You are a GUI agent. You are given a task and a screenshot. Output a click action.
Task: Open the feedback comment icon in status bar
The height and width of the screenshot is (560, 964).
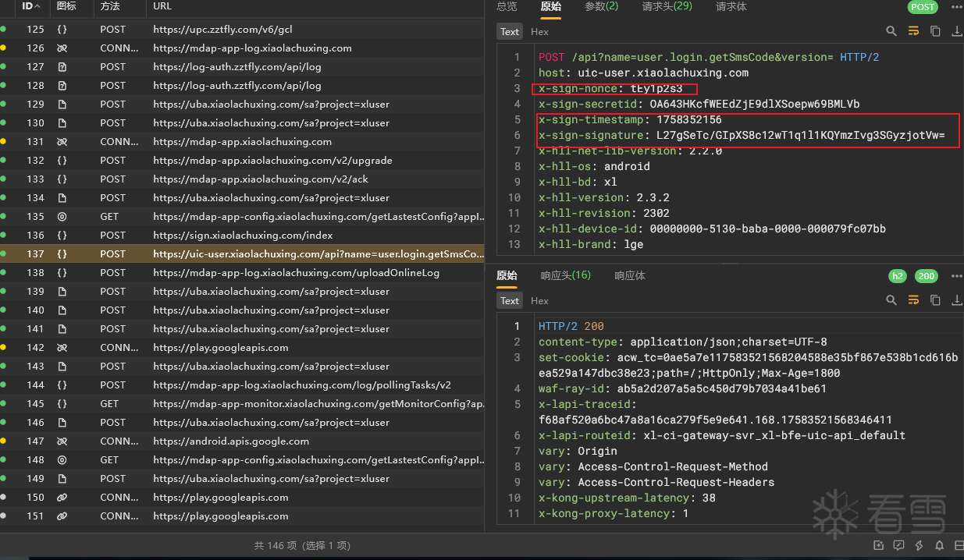click(899, 545)
